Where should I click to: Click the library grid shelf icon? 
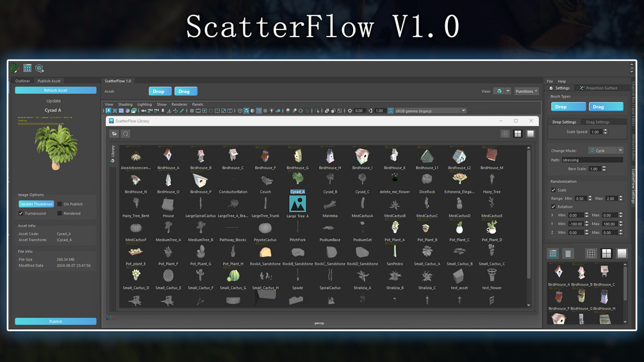pyautogui.click(x=28, y=68)
